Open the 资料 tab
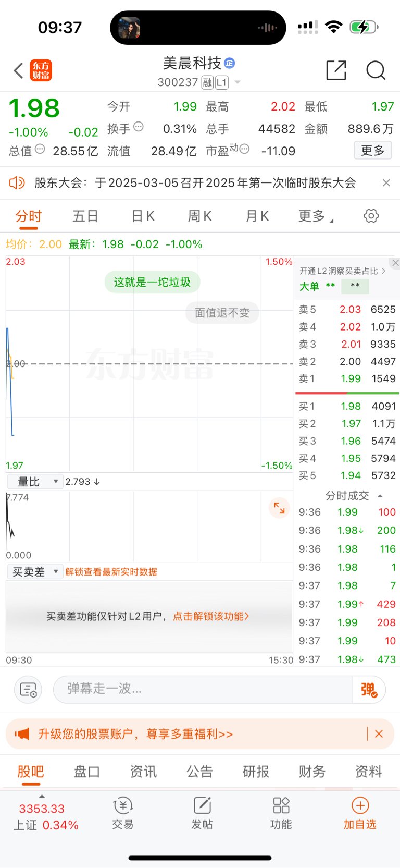400x868 pixels. pos(368,772)
